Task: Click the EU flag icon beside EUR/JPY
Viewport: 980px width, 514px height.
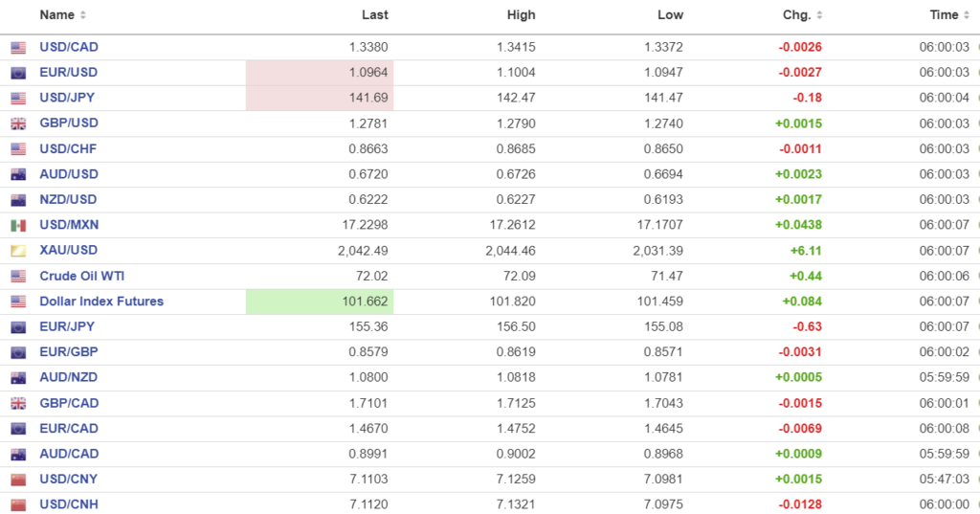Action: [18, 327]
